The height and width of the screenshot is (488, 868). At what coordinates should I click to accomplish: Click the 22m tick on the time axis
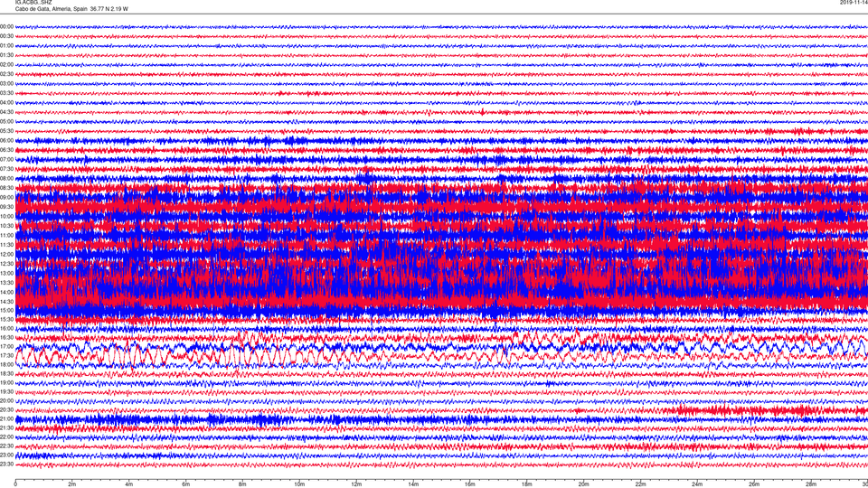tap(640, 484)
